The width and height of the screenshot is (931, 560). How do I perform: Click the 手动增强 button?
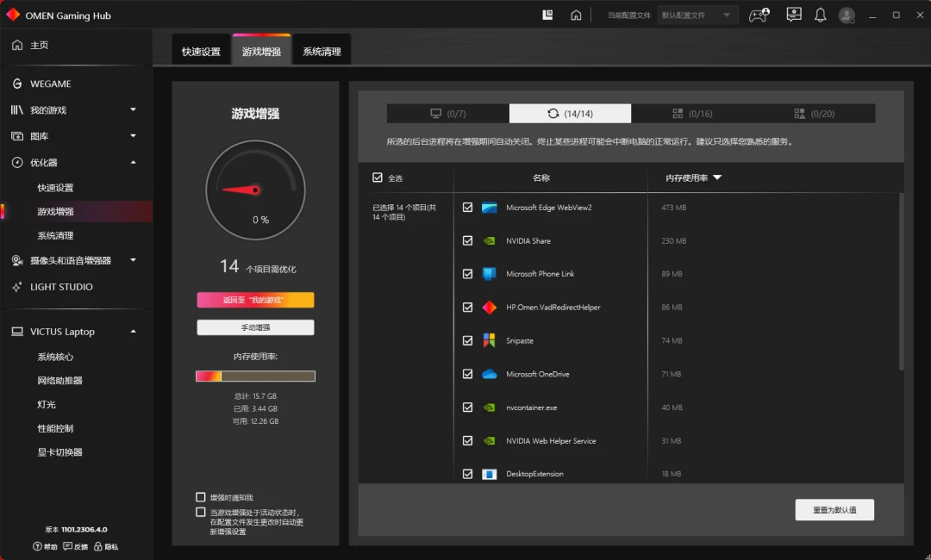(255, 327)
